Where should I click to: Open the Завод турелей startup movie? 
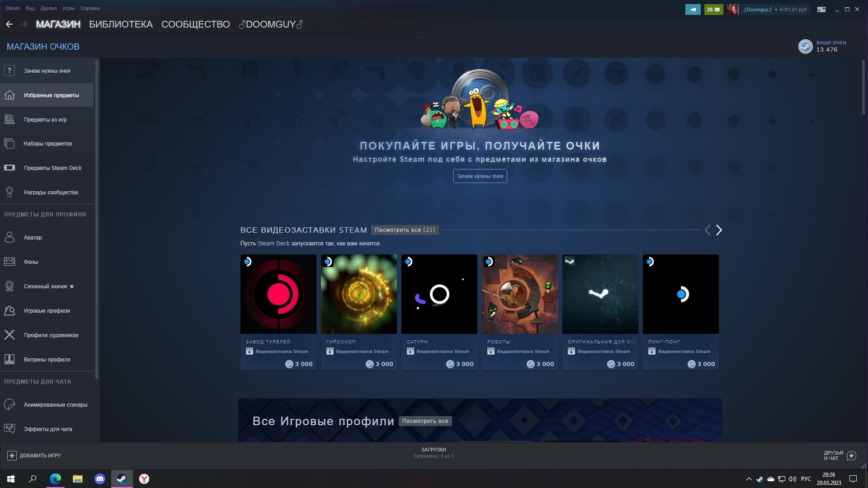click(278, 312)
